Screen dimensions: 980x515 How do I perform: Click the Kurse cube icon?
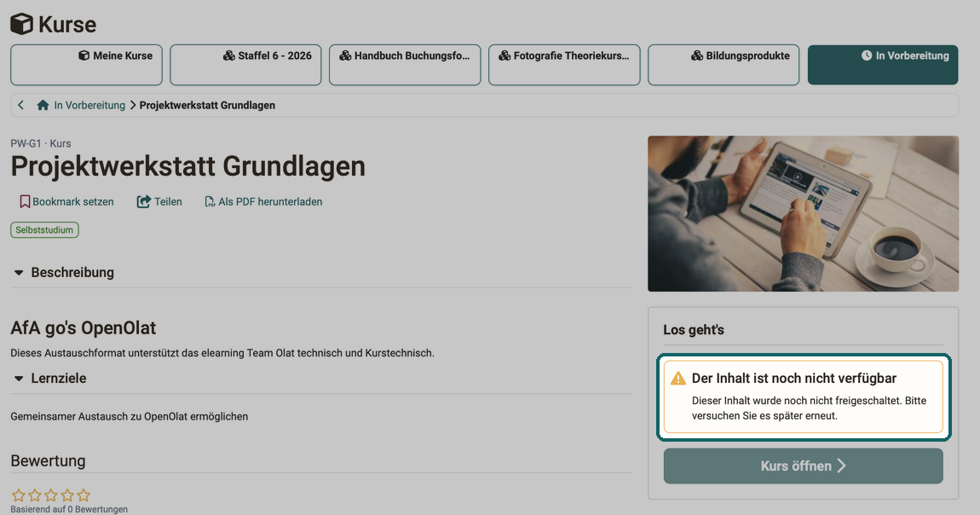point(22,25)
